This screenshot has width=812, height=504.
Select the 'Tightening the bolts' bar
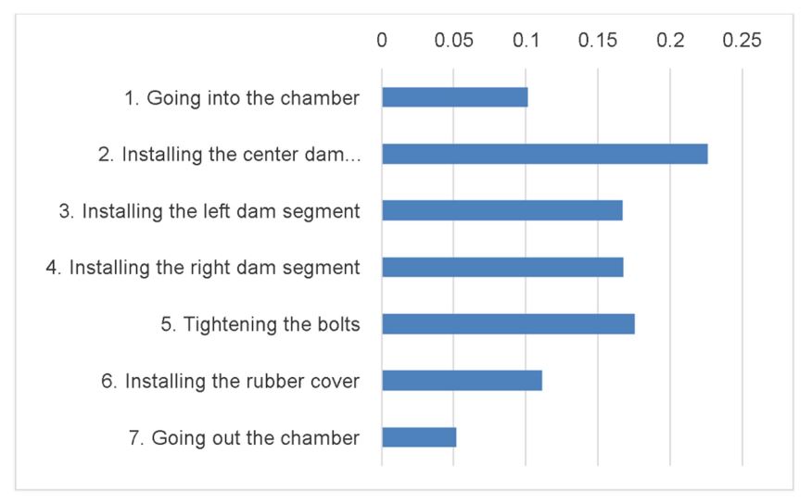pyautogui.click(x=509, y=324)
